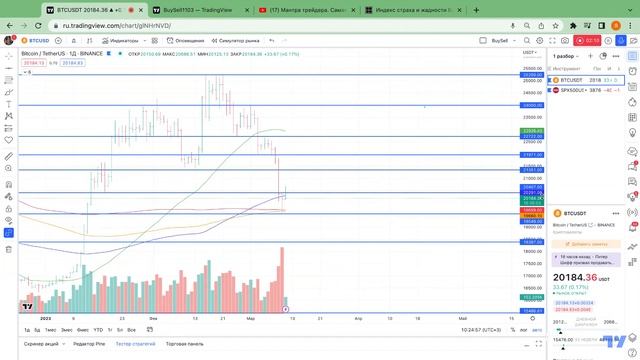Image resolution: width=640 pixels, height=360 pixels.
Task: Undo the last chart action
Action: click(x=271, y=40)
